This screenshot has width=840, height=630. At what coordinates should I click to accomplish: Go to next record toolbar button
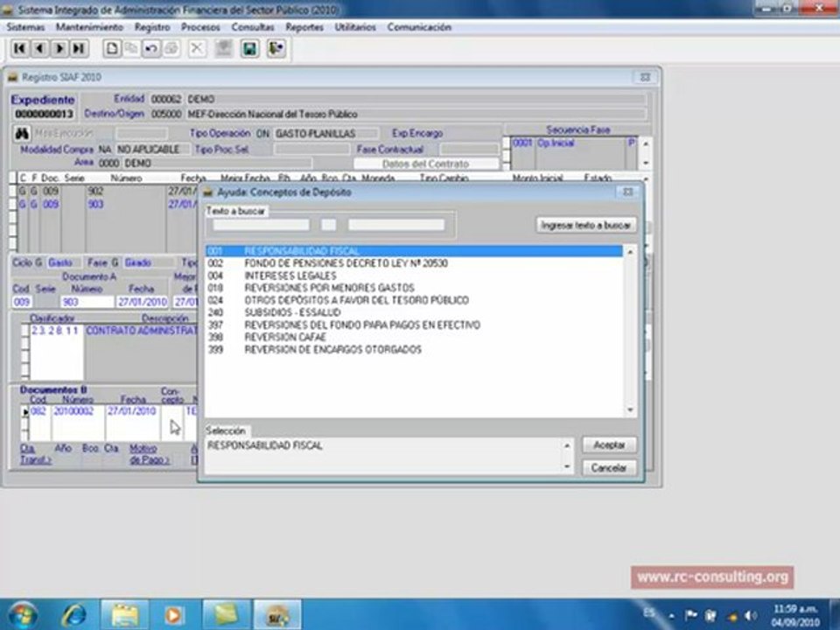tap(59, 49)
